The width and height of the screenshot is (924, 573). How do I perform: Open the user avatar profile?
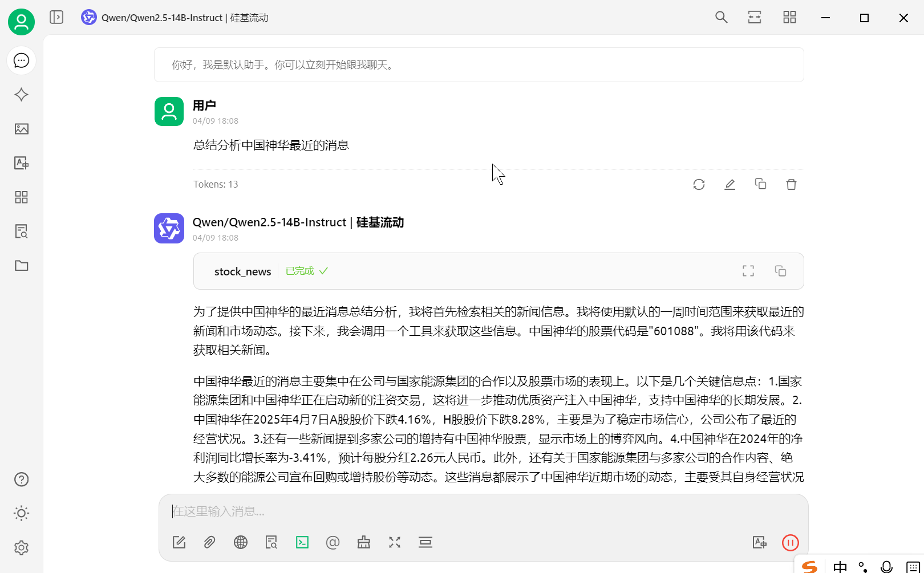point(21,22)
